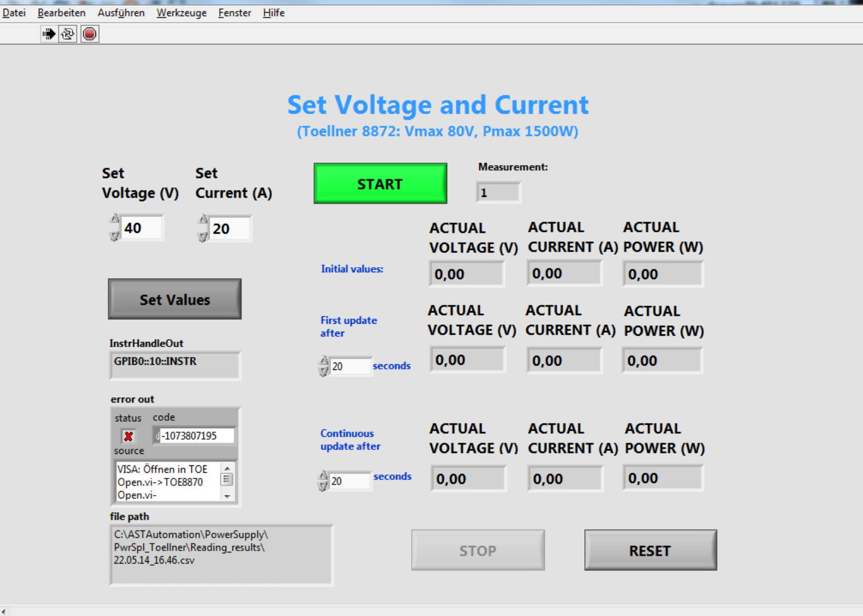Click the Set Values button
This screenshot has height=616, width=863.
175,299
